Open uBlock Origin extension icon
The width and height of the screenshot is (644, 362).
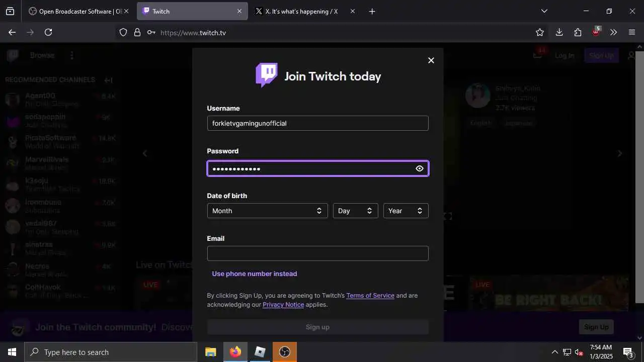tap(596, 32)
